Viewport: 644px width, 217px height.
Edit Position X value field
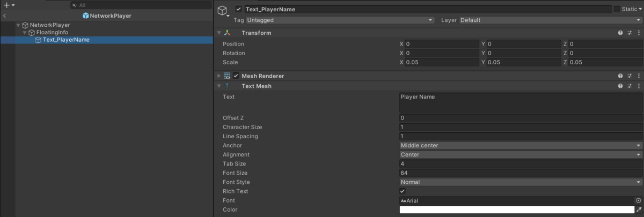[x=442, y=44]
